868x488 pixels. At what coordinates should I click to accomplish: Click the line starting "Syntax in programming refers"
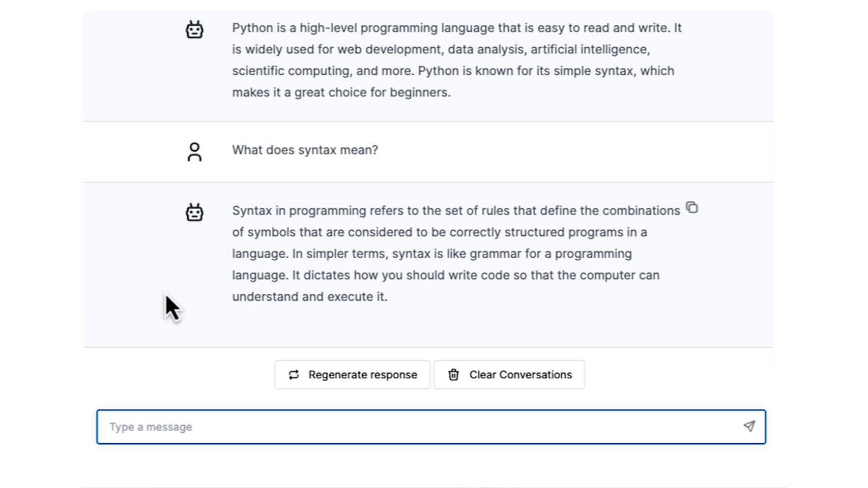(456, 210)
